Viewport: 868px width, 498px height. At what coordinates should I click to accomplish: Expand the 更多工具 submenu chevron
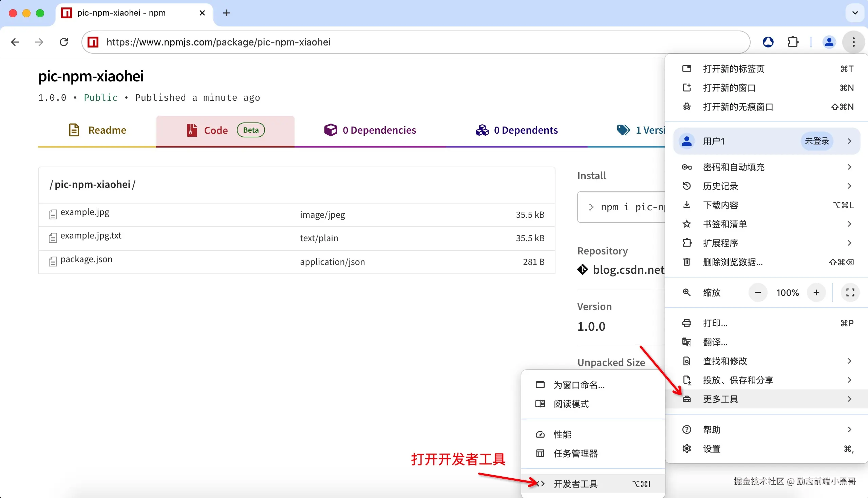pyautogui.click(x=850, y=399)
